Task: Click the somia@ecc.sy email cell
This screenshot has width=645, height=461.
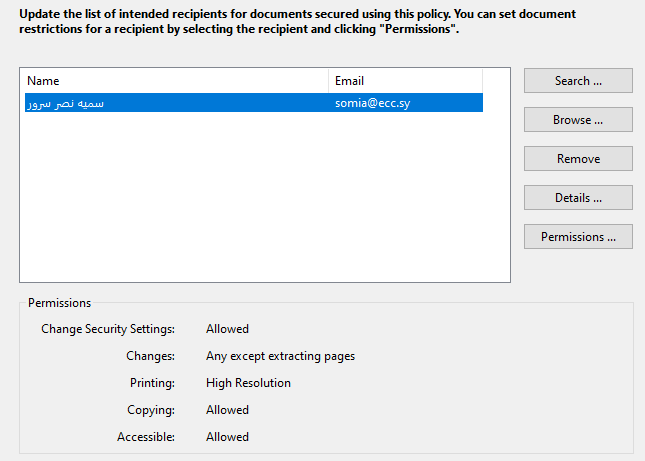Action: click(x=372, y=103)
